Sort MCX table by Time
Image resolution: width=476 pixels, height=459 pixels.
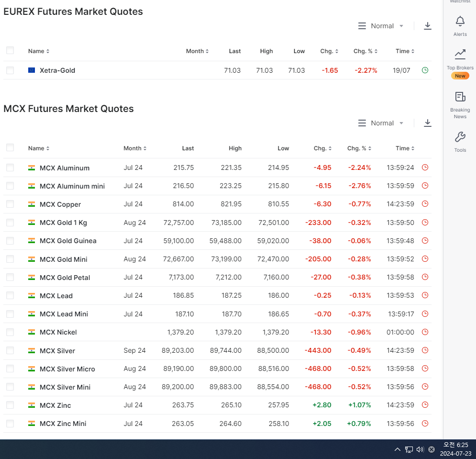pyautogui.click(x=405, y=148)
